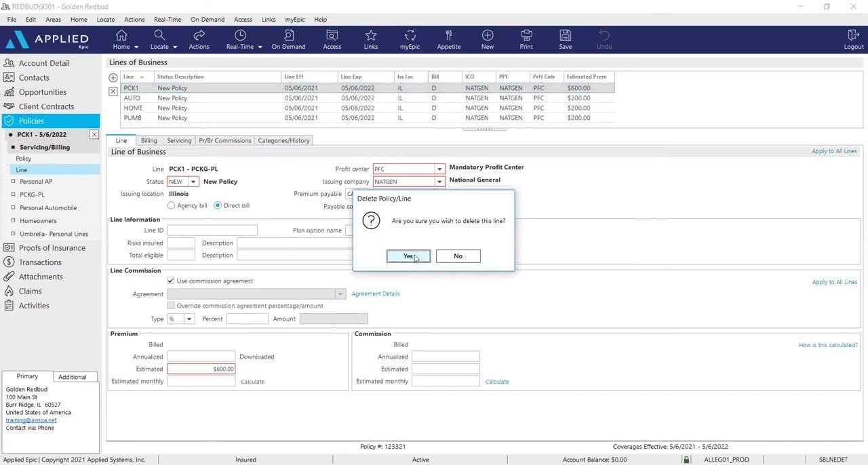Open the Status NEW dropdown
Image resolution: width=868 pixels, height=465 pixels.
193,182
